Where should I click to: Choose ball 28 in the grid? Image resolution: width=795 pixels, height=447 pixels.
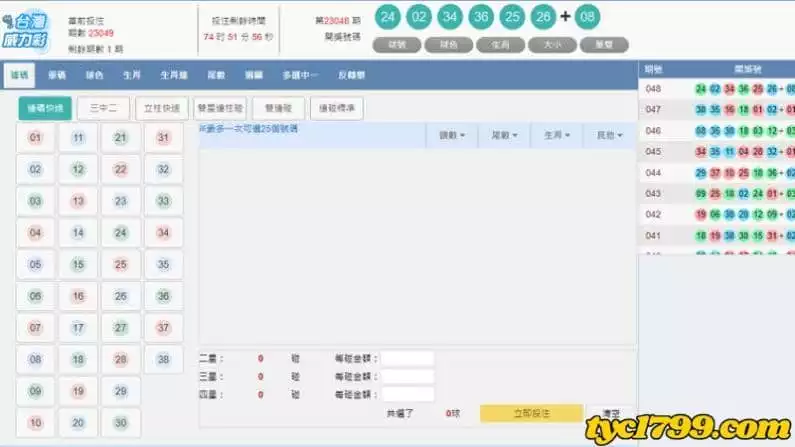[x=120, y=359]
